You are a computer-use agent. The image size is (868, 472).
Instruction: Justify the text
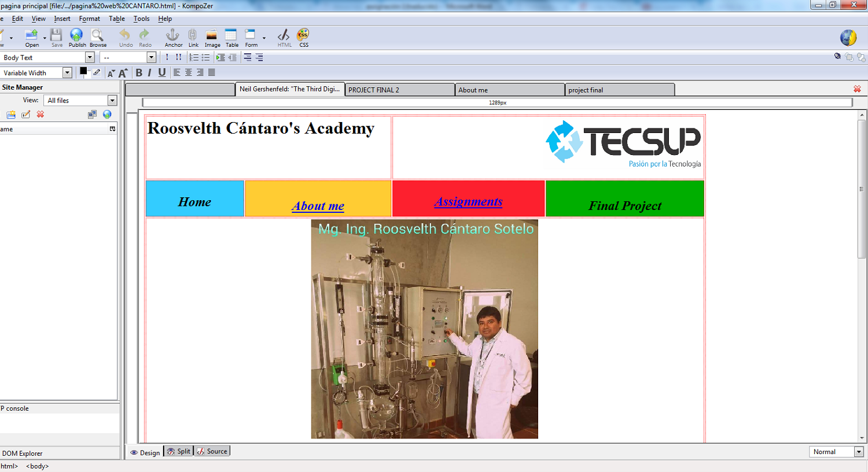(212, 72)
